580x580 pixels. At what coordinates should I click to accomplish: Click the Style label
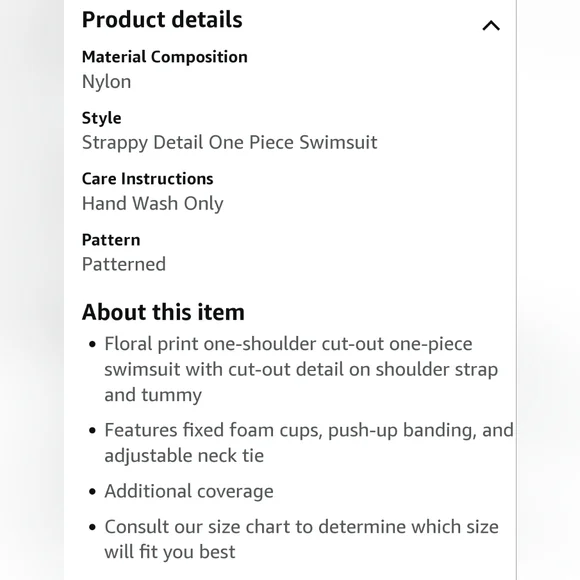pyautogui.click(x=101, y=118)
